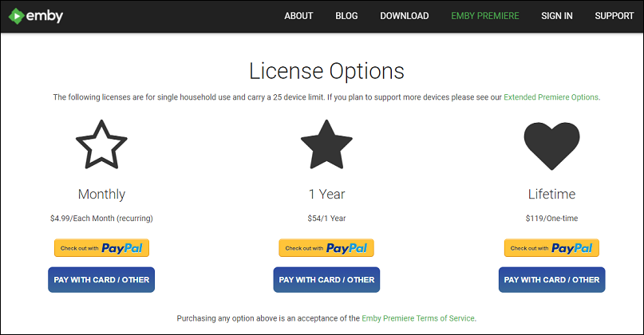This screenshot has width=644, height=335.
Task: Click the Monthly plan title
Action: point(101,194)
